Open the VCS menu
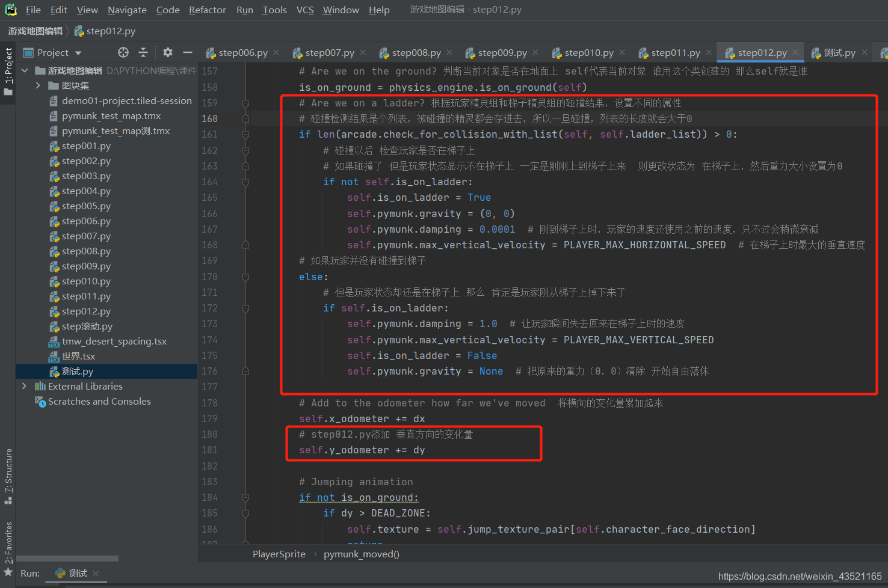Image resolution: width=888 pixels, height=588 pixels. pos(305,10)
